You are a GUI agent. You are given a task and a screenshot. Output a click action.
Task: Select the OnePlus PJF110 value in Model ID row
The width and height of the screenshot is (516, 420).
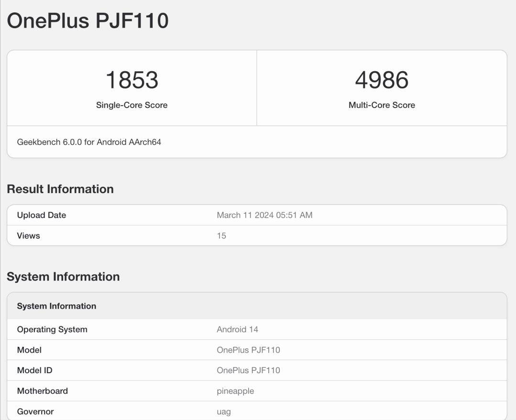point(248,370)
